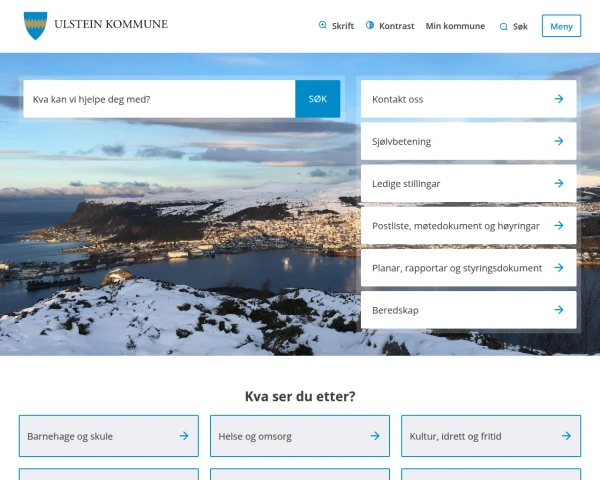Screen dimensions: 600x480
Task: Click the Kontrast text in the header
Action: click(396, 26)
